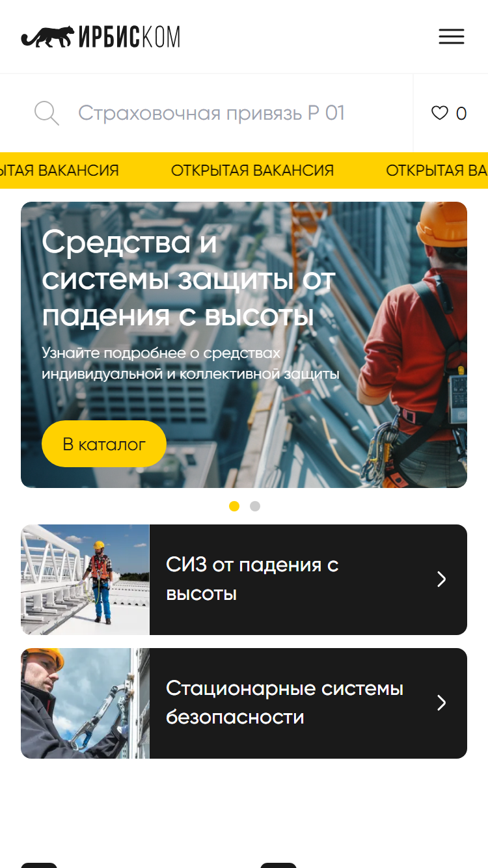Switch to the second gray slider dot
This screenshot has width=488, height=868.
(x=255, y=506)
